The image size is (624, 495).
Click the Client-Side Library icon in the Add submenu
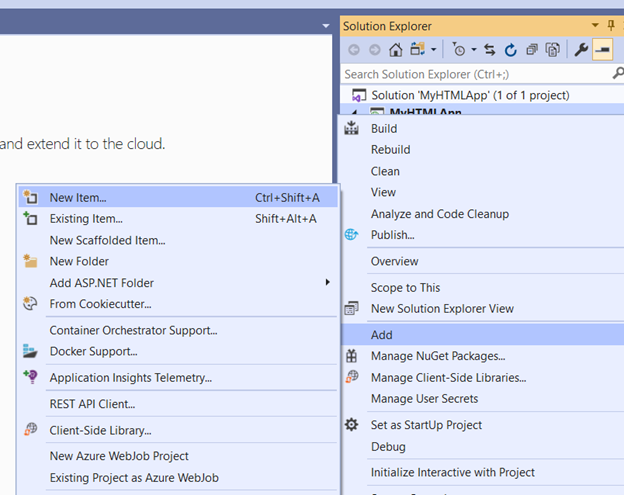pos(31,429)
